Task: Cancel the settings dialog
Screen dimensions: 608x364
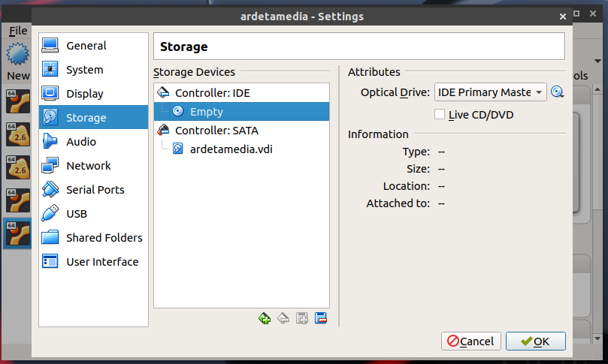Action: coord(471,341)
